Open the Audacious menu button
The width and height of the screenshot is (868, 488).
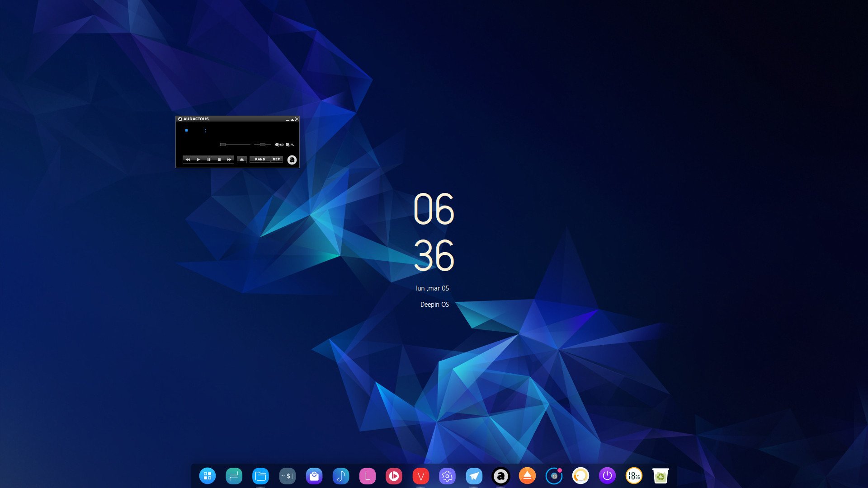(292, 159)
